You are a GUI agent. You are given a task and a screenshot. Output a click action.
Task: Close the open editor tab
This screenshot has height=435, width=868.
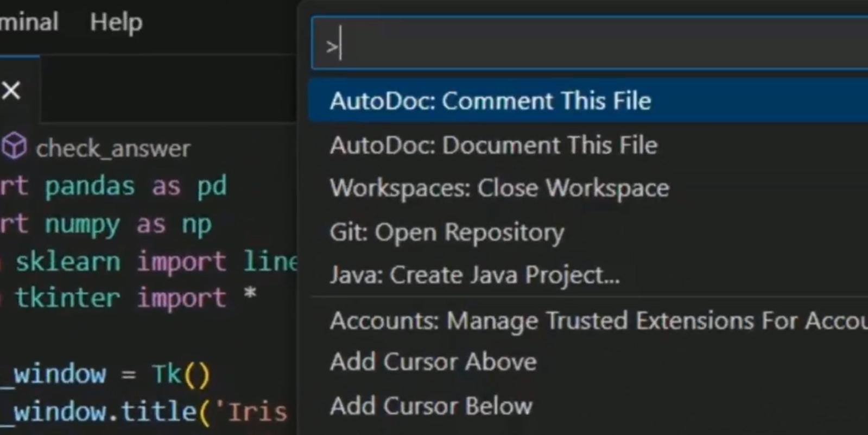(x=11, y=90)
